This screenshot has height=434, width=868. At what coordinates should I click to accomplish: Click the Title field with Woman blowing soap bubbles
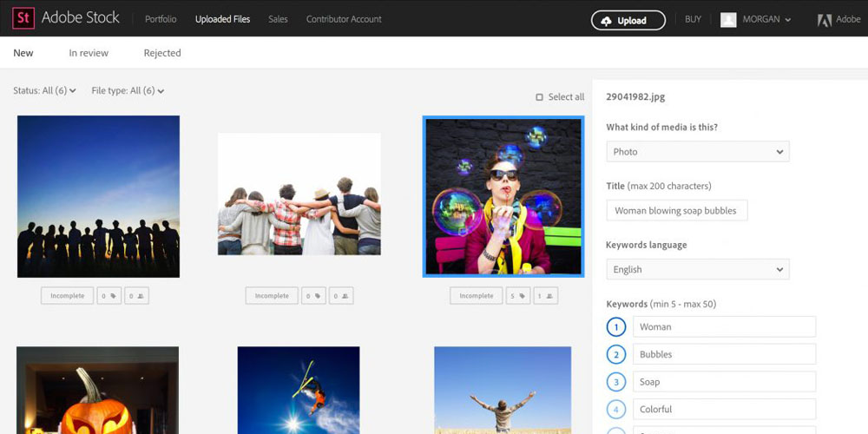(676, 211)
